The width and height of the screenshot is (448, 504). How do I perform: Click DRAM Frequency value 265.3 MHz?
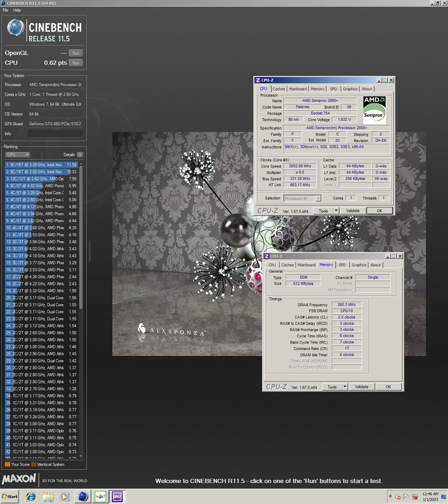346,305
